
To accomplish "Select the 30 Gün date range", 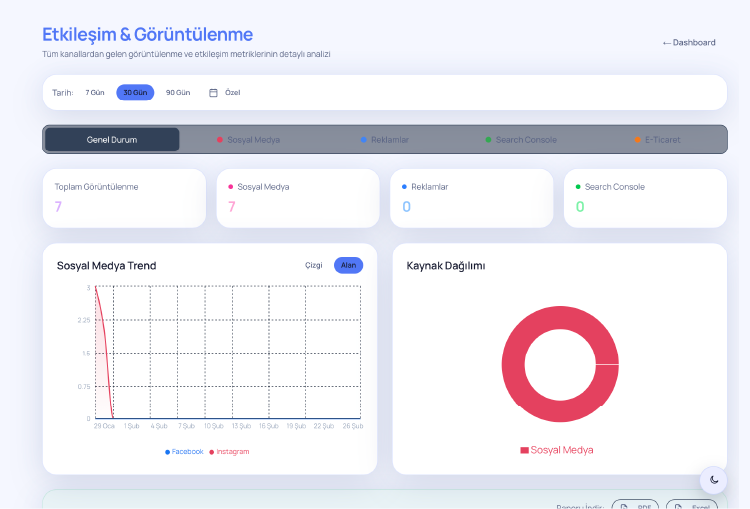I will click(135, 93).
